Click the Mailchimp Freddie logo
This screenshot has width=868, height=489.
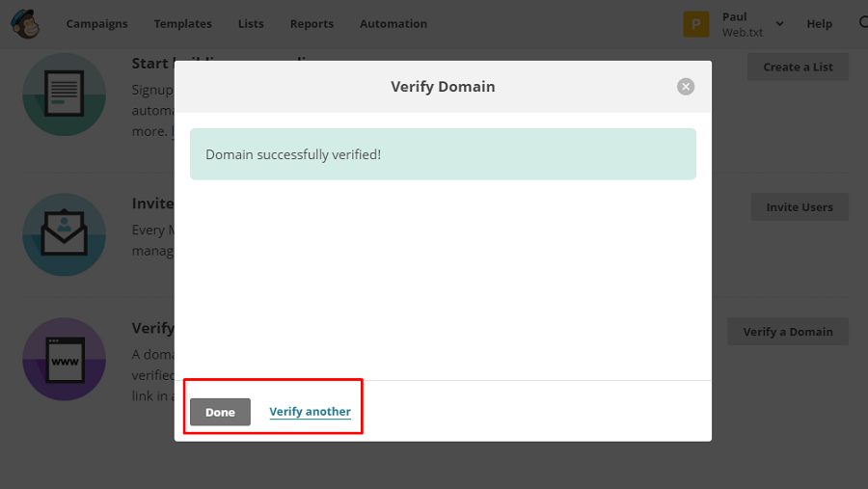click(24, 23)
